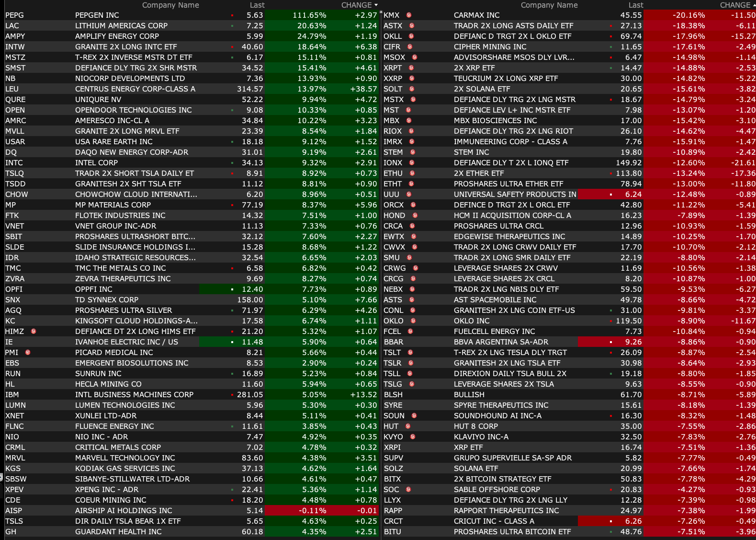Click the highlighted 12.40 price for OPFI
The width and height of the screenshot is (756, 540).
(252, 289)
